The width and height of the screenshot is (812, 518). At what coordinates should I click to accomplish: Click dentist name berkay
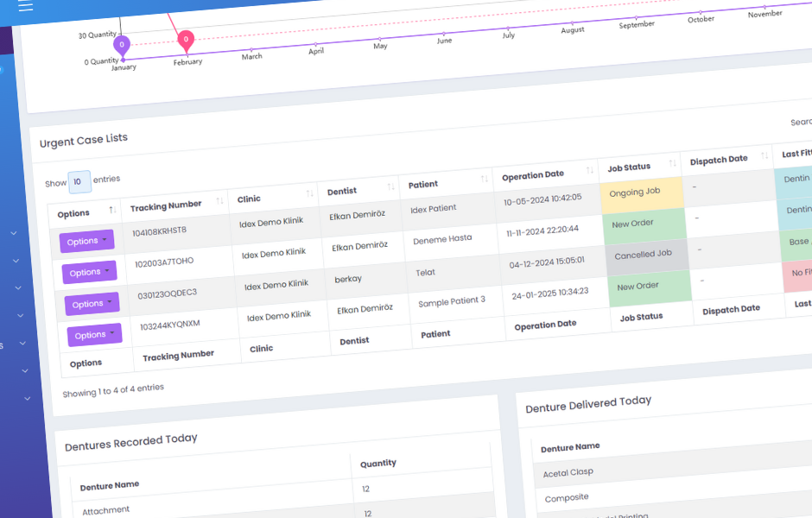(x=348, y=279)
